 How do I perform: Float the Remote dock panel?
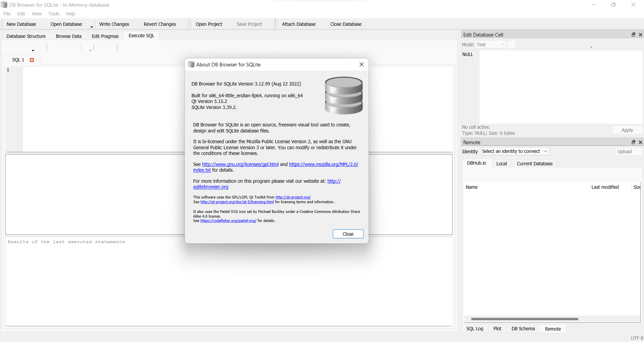point(633,142)
